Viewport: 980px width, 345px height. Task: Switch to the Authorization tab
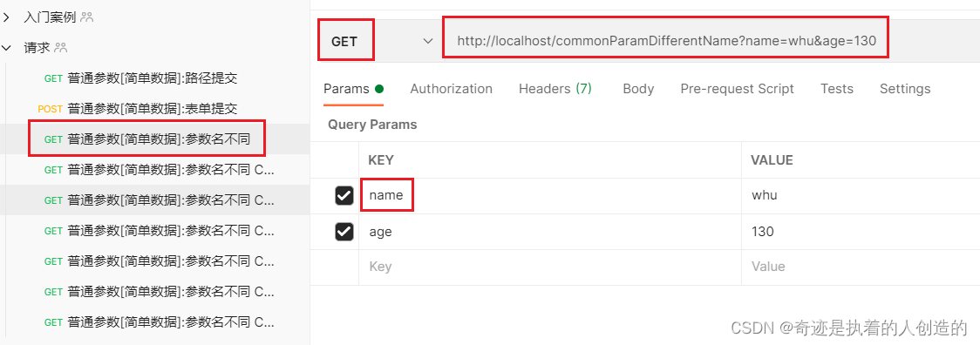(x=452, y=89)
